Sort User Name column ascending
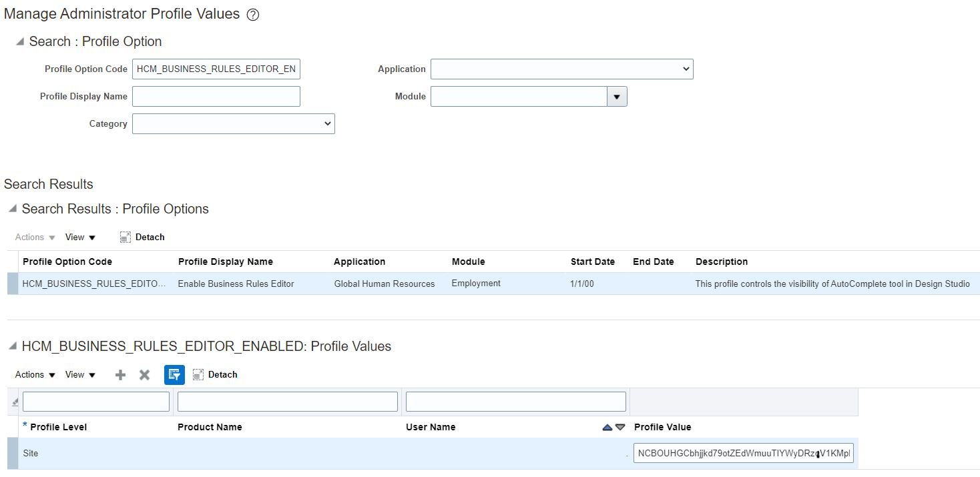980x477 pixels. point(608,427)
